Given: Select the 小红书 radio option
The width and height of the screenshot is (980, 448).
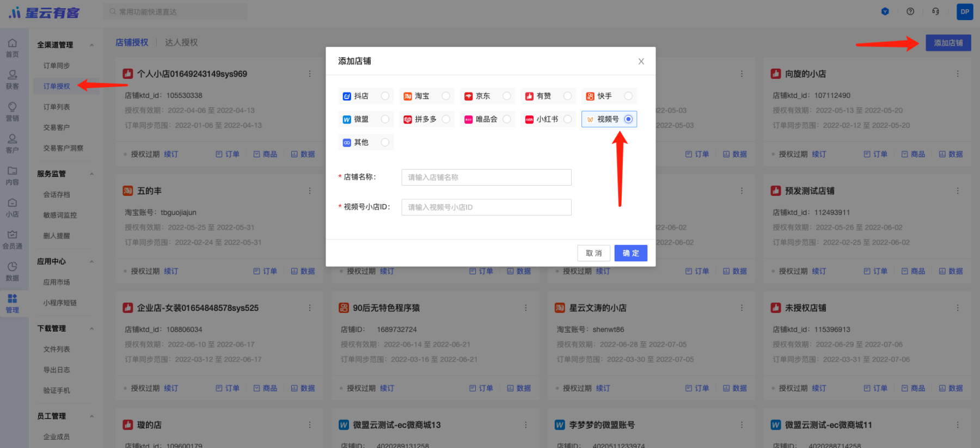Looking at the screenshot, I should (567, 119).
